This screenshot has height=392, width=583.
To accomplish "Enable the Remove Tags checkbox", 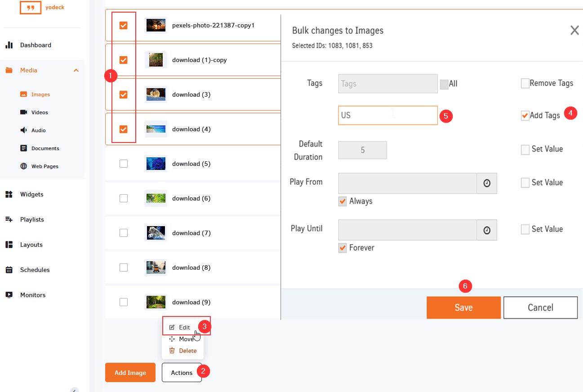I will (x=525, y=83).
